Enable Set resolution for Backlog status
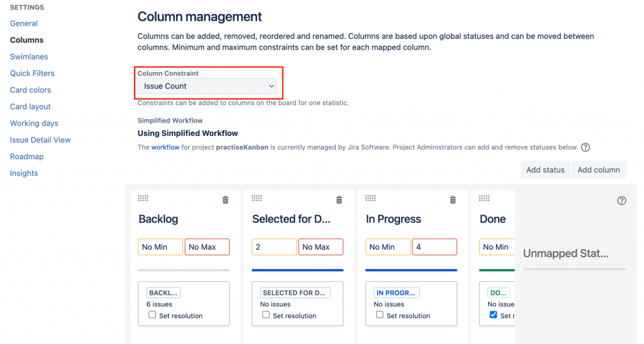The height and width of the screenshot is (344, 644). (x=152, y=315)
